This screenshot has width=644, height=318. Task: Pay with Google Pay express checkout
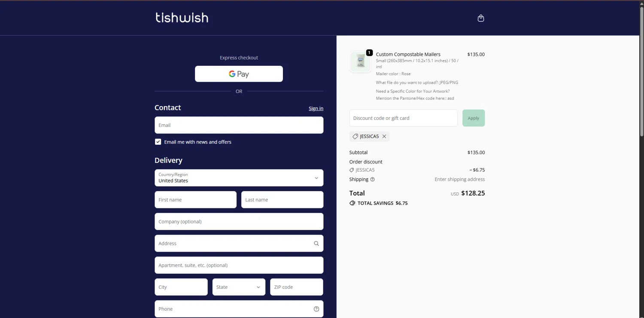(239, 74)
